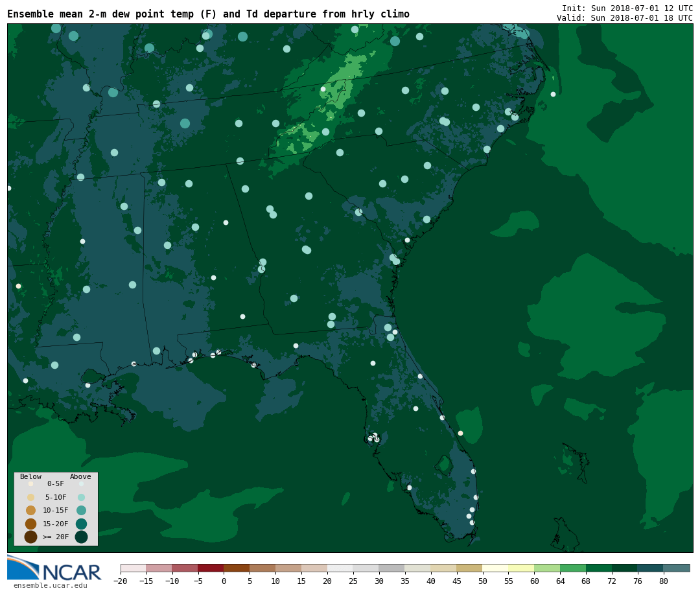Viewport: 700px width, 593px height.
Task: Pick the colorbar swatch between 15 and 20
Action: click(314, 568)
